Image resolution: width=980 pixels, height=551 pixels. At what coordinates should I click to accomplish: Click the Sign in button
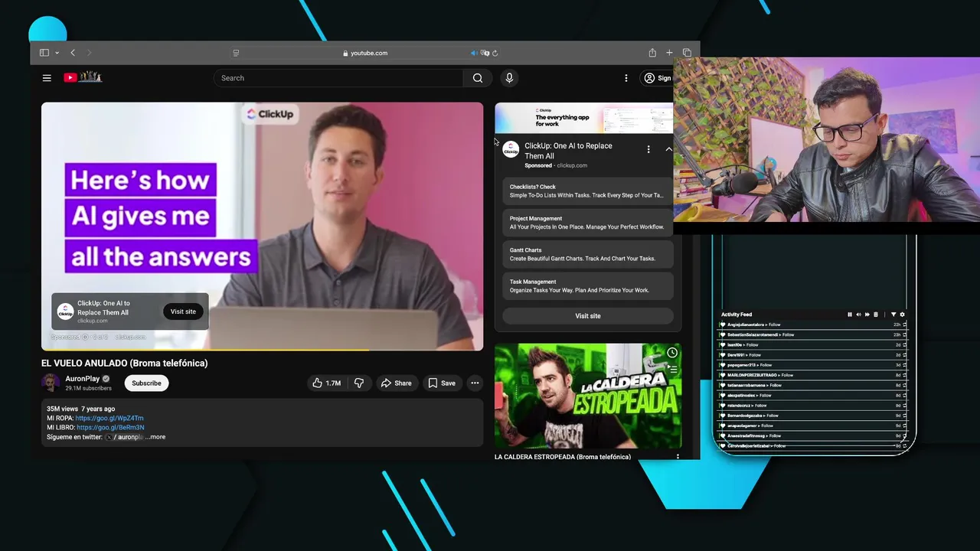click(658, 78)
